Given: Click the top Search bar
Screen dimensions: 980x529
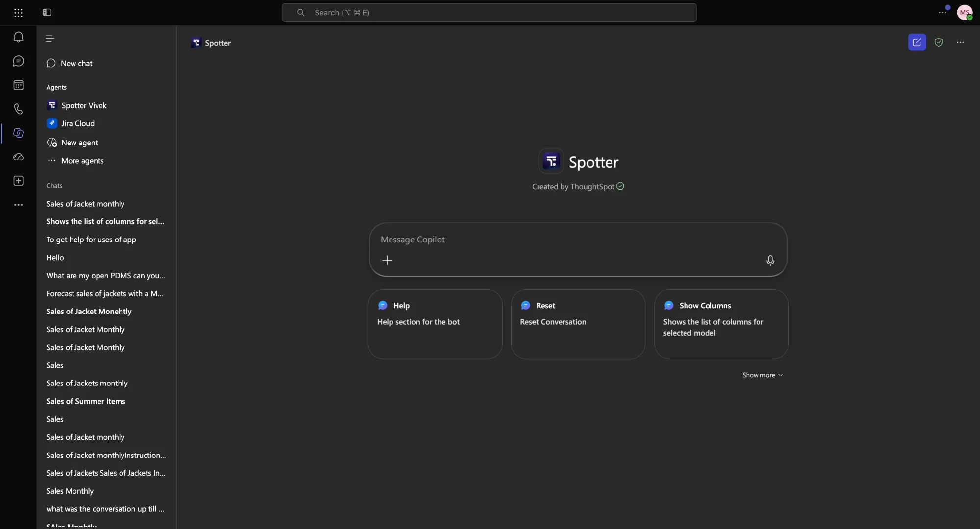Looking at the screenshot, I should coord(489,13).
